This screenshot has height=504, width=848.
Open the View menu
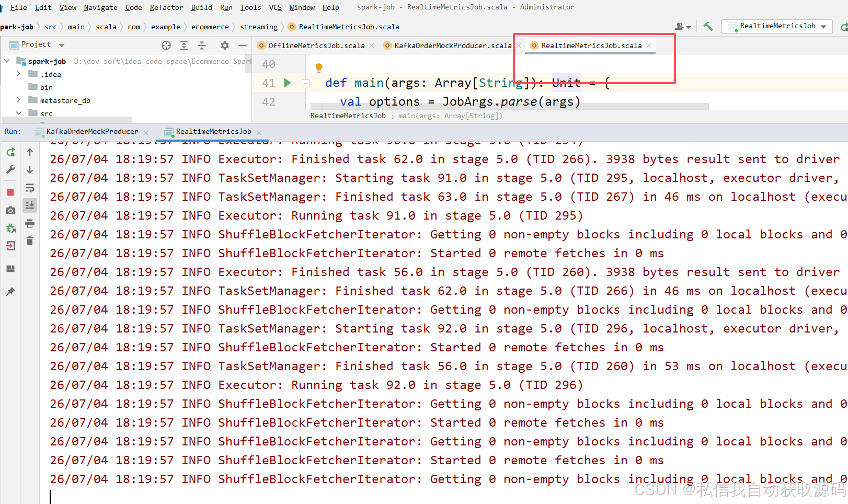[68, 7]
